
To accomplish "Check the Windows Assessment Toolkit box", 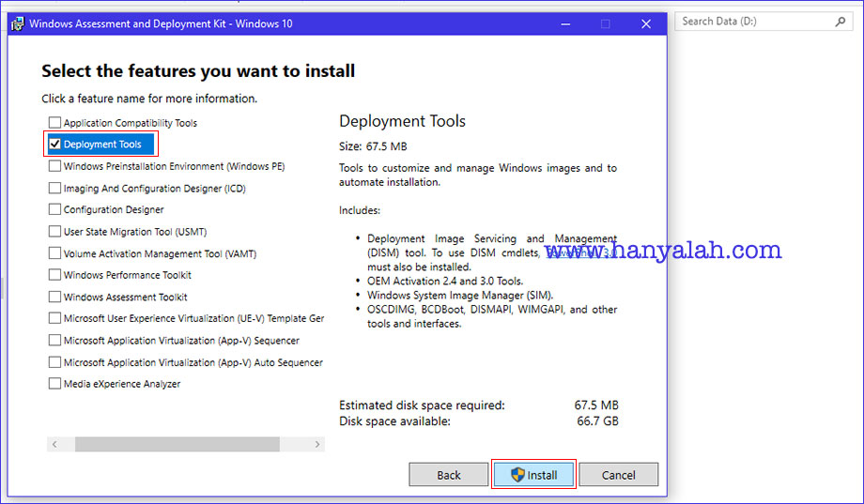I will click(x=54, y=297).
